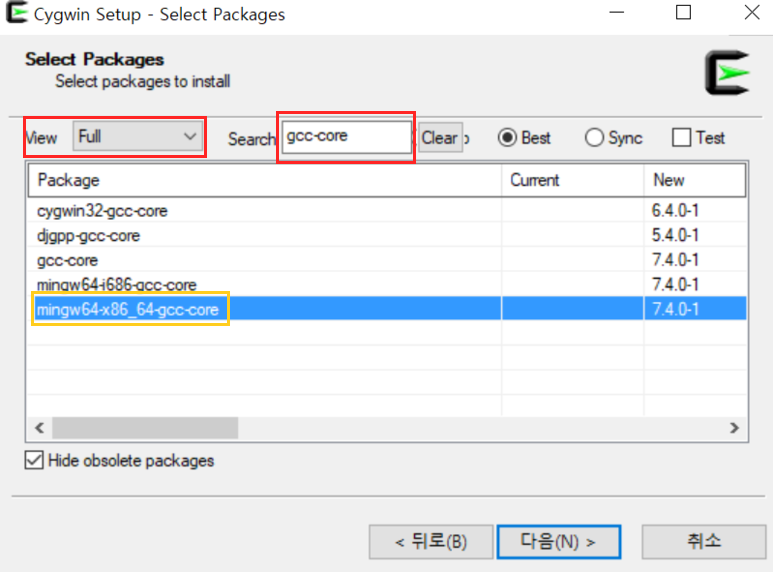
Task: Close the Cygwin Setup window
Action: coord(752,12)
